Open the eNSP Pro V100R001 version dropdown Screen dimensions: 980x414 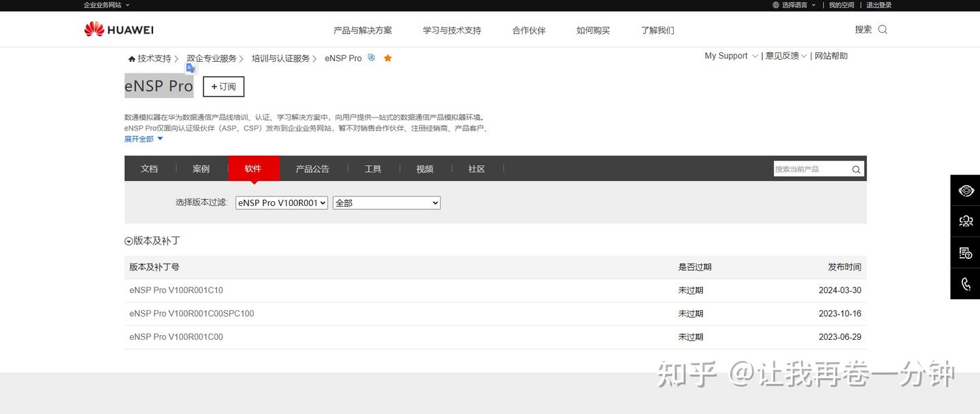(281, 202)
